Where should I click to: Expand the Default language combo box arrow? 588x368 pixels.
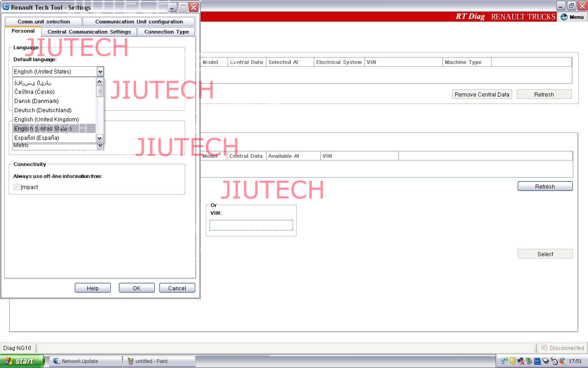coord(100,71)
